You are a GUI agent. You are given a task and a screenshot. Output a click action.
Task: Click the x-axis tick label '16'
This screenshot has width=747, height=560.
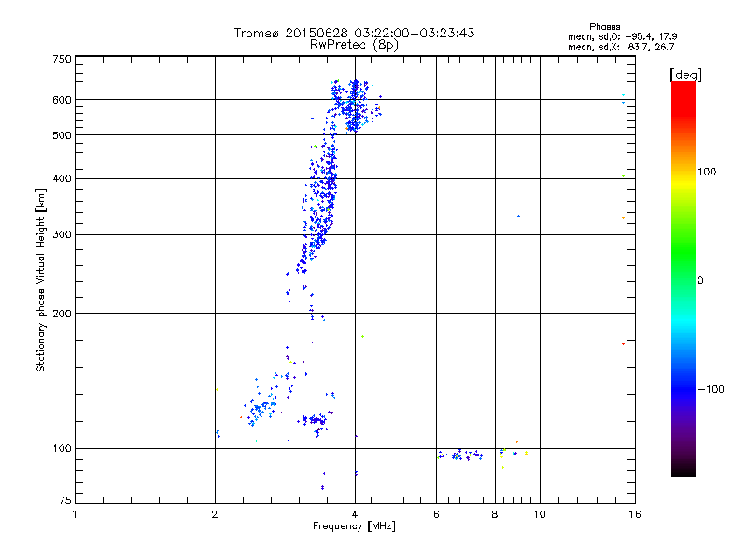(x=635, y=514)
